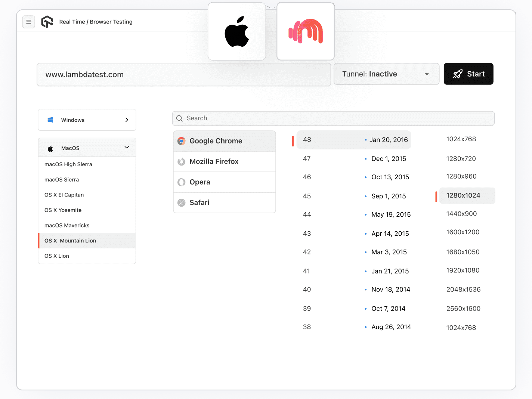Select Chrome version 48 from Jan 20, 2016

point(353,140)
